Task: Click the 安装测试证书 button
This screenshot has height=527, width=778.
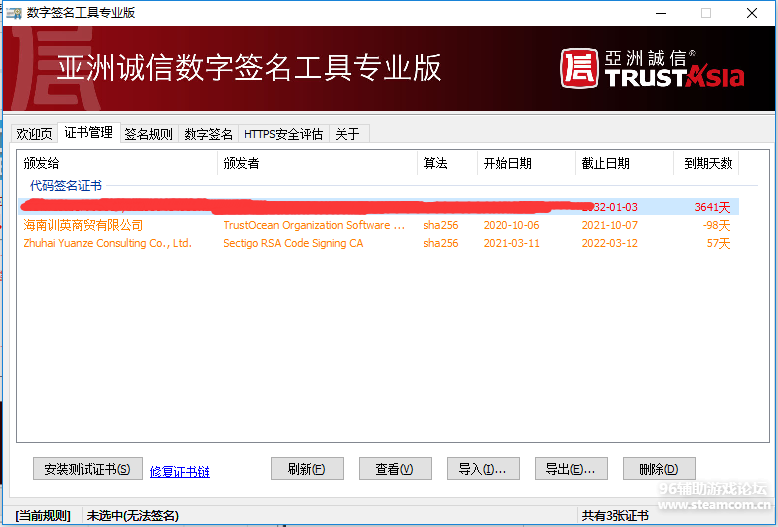Action: tap(82, 469)
